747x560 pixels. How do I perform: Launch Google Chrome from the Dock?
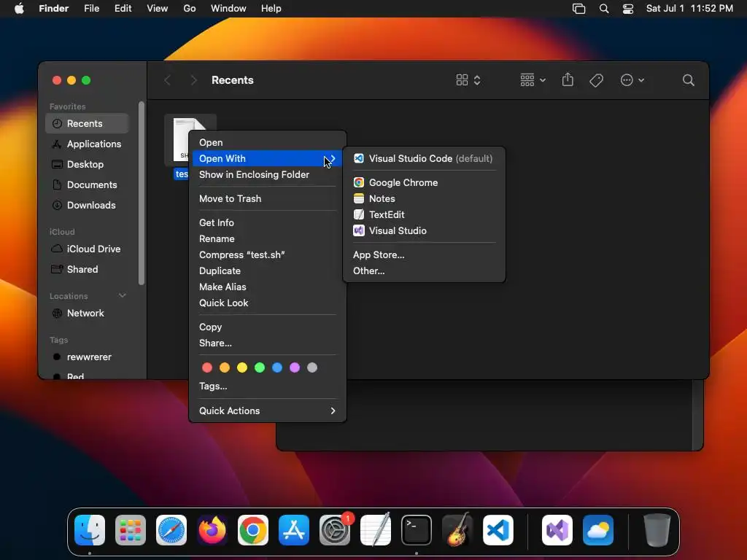point(253,530)
